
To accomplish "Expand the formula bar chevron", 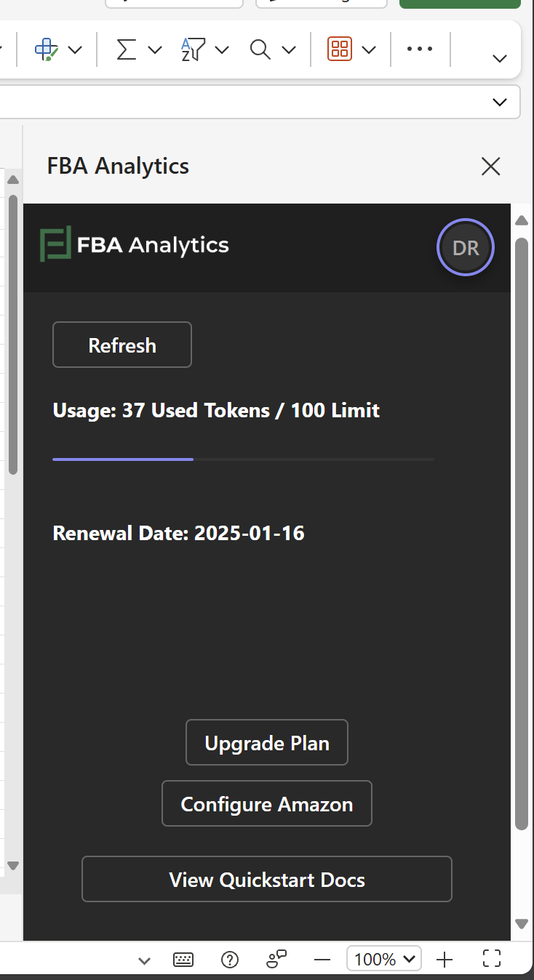I will click(500, 102).
